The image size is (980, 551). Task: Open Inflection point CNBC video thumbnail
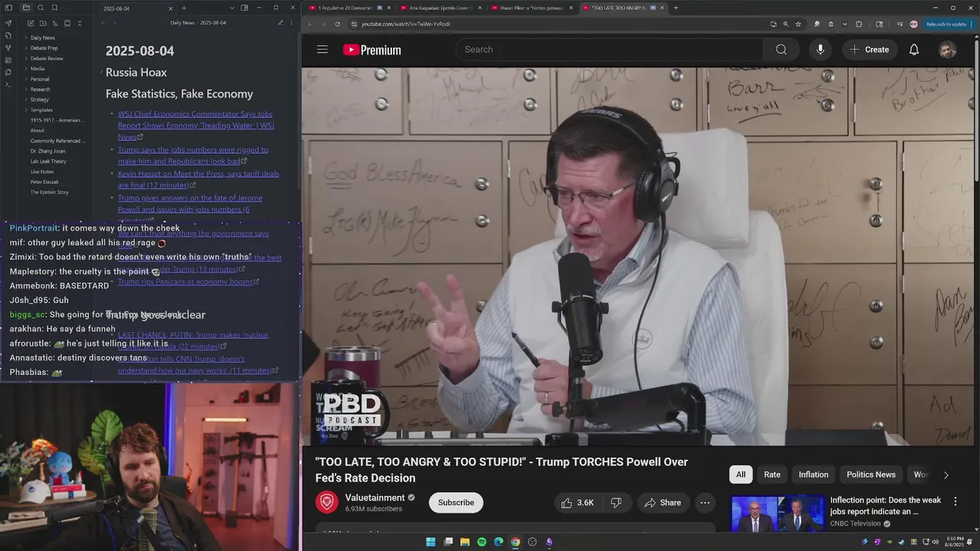[777, 514]
